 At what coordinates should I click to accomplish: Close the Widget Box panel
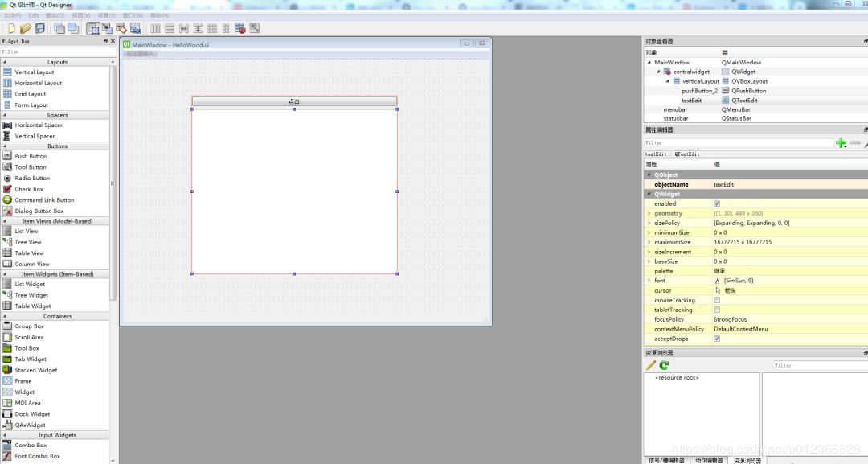(113, 41)
